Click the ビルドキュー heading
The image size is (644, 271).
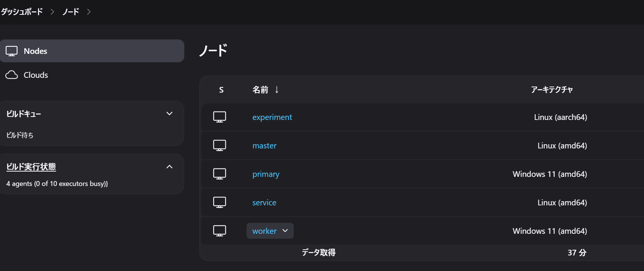pyautogui.click(x=24, y=113)
